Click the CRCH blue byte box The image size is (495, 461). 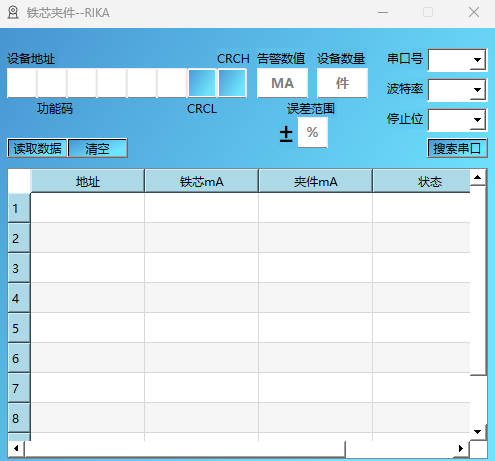pyautogui.click(x=232, y=83)
